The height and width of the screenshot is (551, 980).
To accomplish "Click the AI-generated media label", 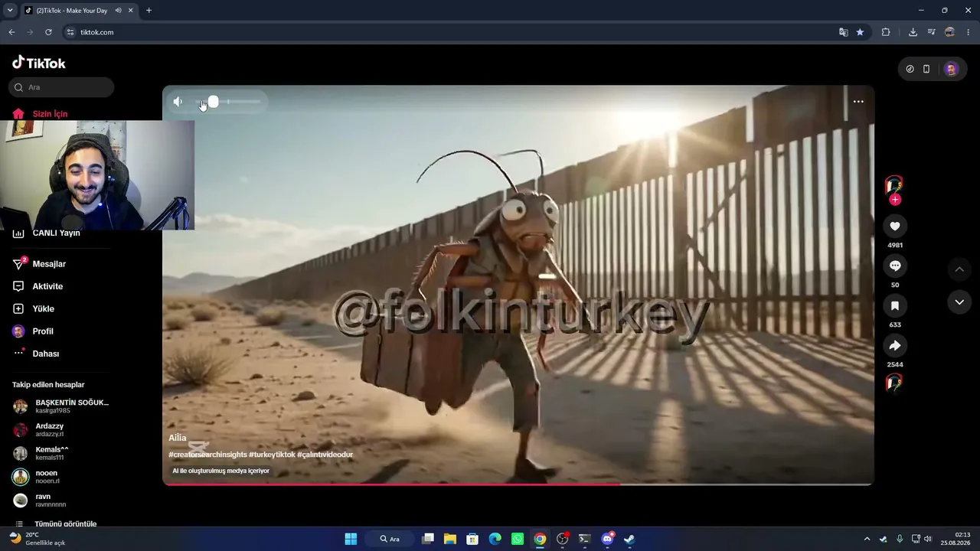I will click(x=221, y=471).
